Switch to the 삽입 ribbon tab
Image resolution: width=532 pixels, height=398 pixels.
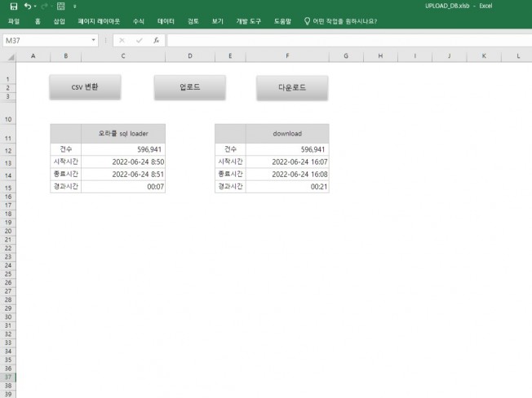(x=59, y=21)
